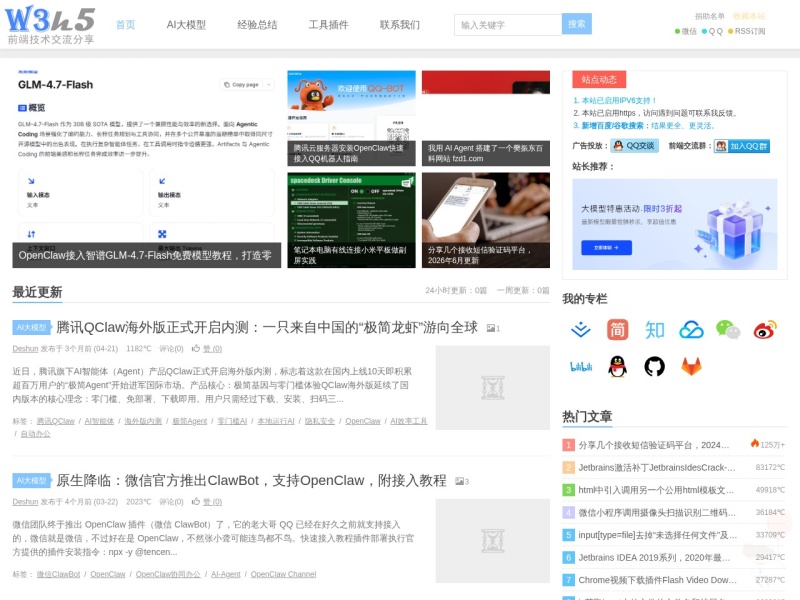Click the 收藏本站 link

(749, 16)
